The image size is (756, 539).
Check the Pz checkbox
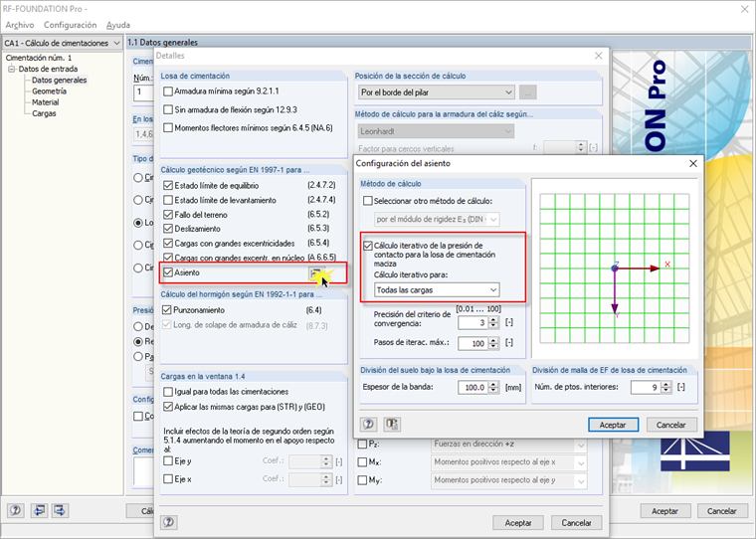362,444
